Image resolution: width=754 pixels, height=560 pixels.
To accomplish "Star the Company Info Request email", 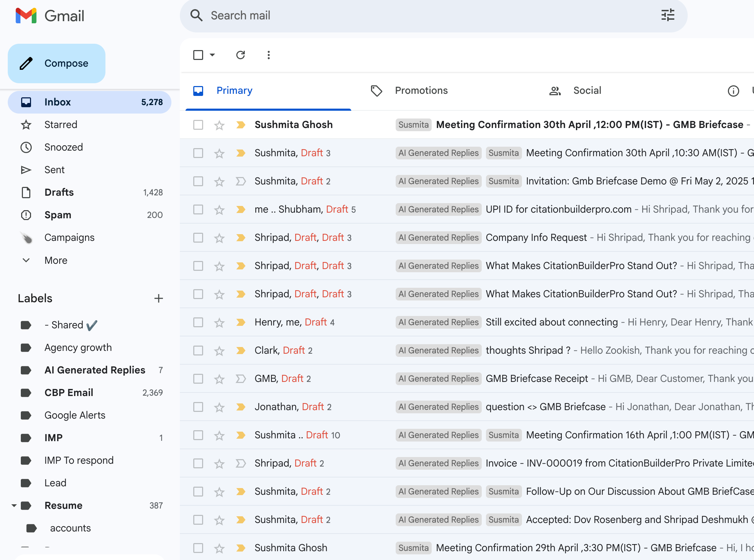I will tap(219, 238).
